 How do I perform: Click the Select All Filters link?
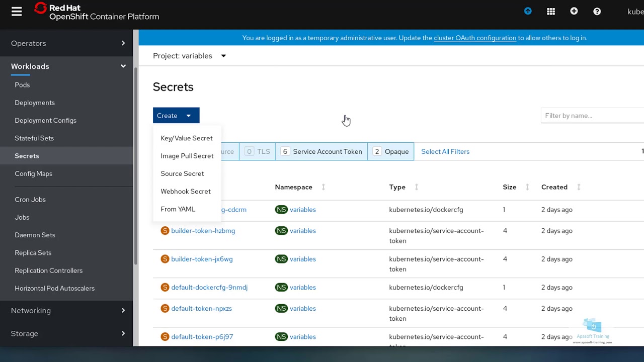click(x=445, y=151)
